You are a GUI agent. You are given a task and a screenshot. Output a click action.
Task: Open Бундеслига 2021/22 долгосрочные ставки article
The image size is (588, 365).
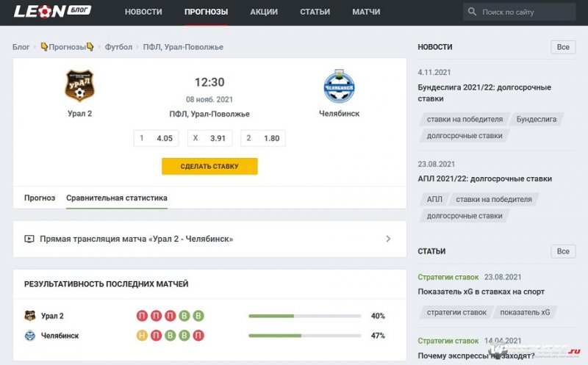(484, 93)
